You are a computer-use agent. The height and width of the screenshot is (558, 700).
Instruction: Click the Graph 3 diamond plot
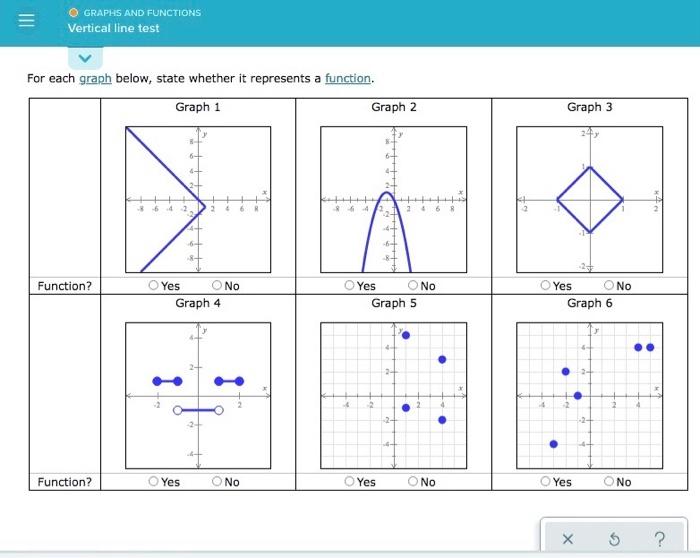tap(590, 200)
